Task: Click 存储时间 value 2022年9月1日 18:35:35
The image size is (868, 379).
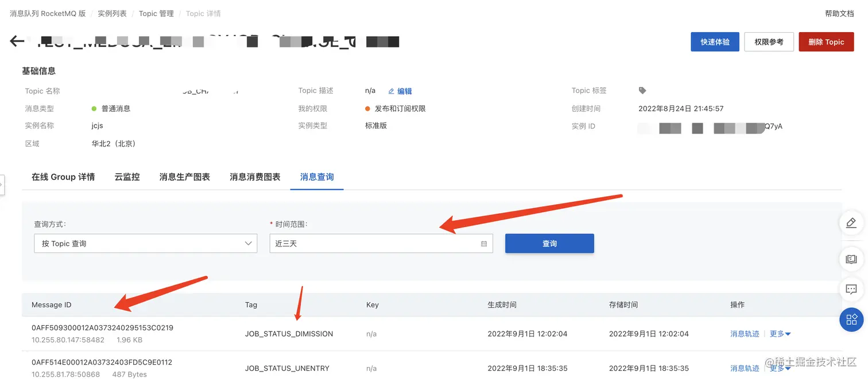Action: coord(649,368)
